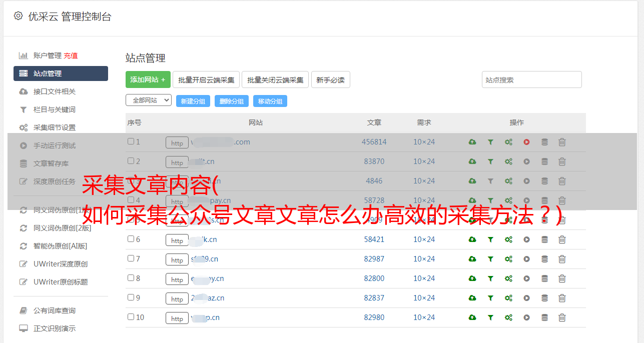Select the row 7 checkbox
The width and height of the screenshot is (644, 343).
pyautogui.click(x=131, y=258)
